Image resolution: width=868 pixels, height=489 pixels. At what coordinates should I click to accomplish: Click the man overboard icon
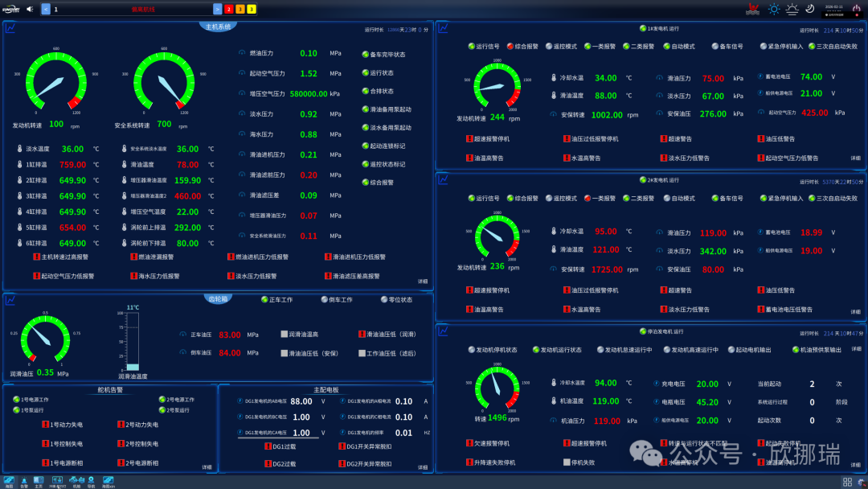click(752, 9)
